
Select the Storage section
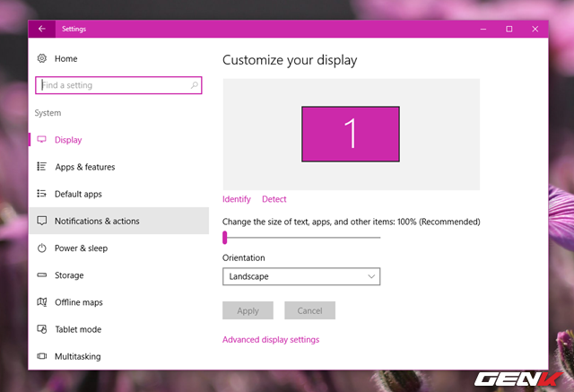[118, 274]
